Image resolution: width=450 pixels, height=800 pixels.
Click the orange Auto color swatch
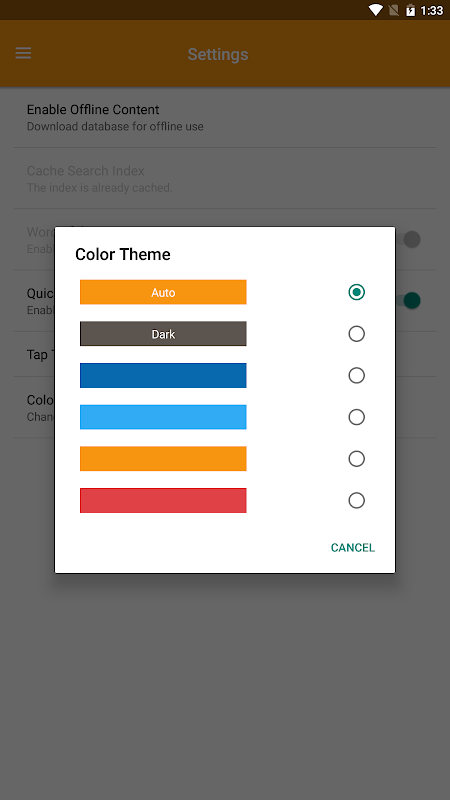(163, 292)
